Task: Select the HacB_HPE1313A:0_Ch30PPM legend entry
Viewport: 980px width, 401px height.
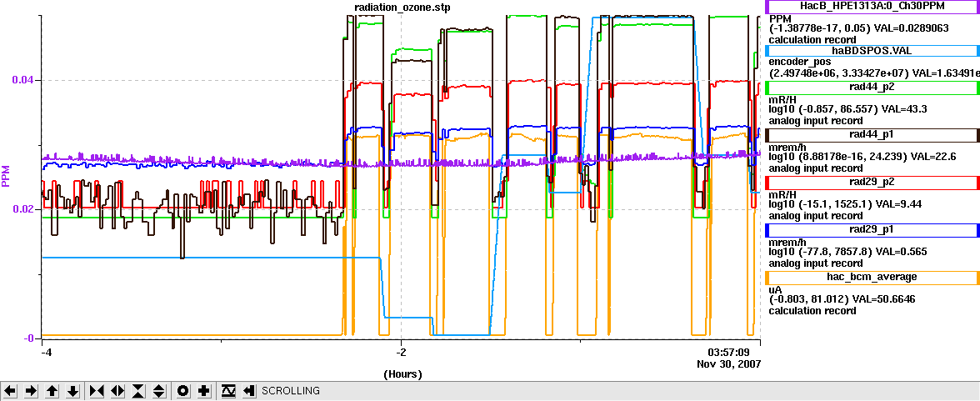Action: point(872,6)
